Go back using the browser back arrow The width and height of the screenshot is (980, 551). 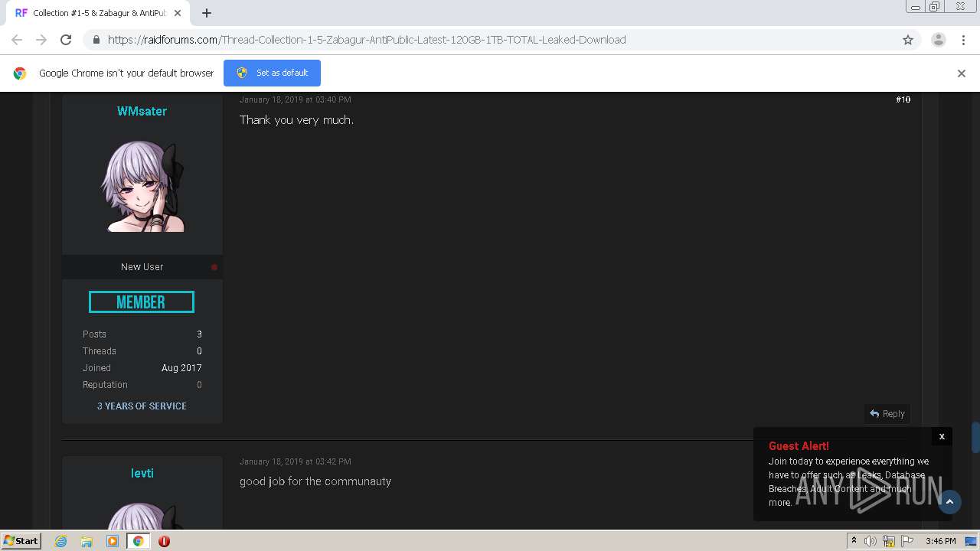[17, 40]
